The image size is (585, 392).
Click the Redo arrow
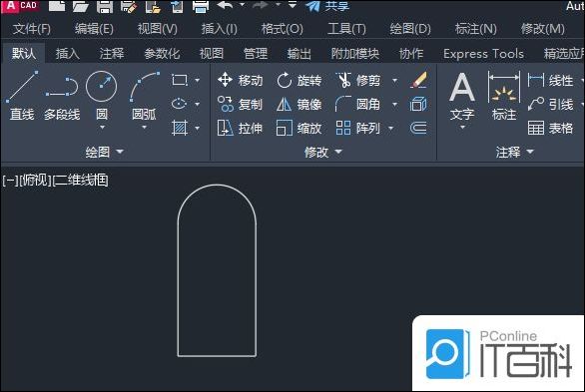[261, 5]
